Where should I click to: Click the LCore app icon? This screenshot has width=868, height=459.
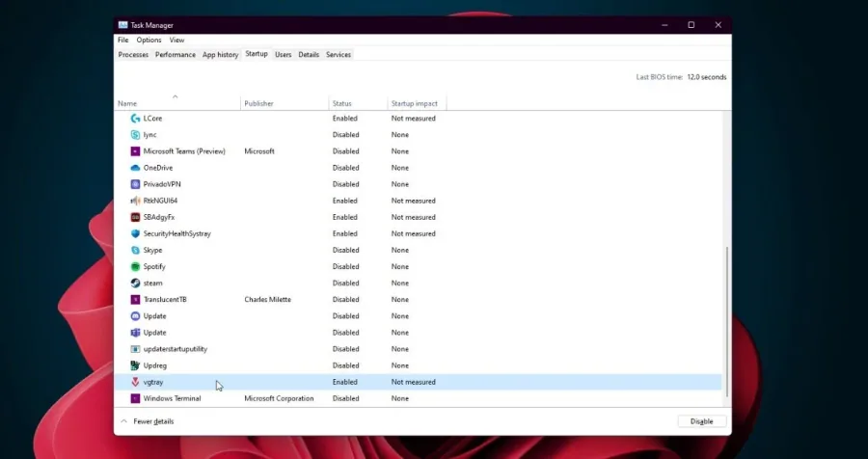(135, 119)
